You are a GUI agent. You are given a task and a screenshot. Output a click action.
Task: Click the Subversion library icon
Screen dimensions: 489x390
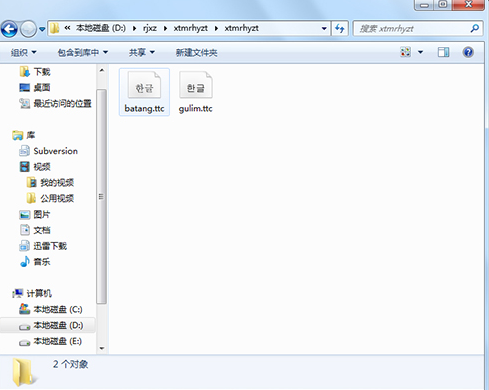pos(25,151)
